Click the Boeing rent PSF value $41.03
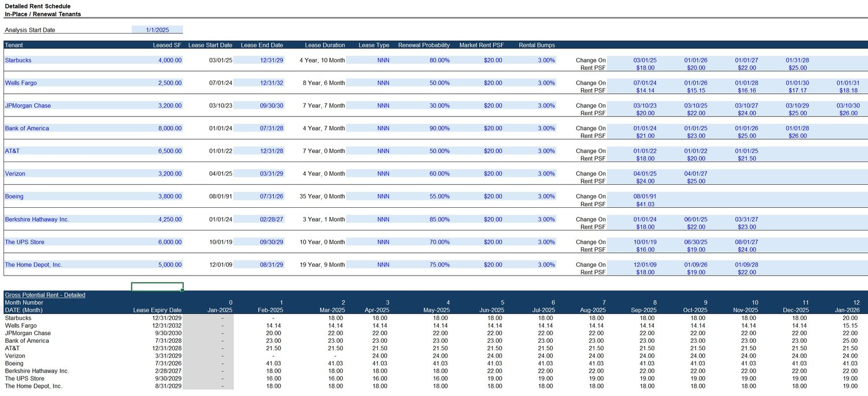The height and width of the screenshot is (396, 868). (645, 204)
